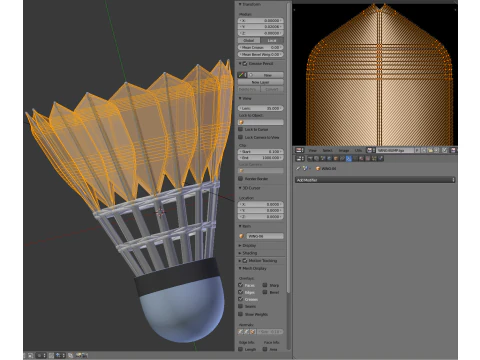Click the Item name field WING
The width and height of the screenshot is (480, 360).
(x=265, y=236)
